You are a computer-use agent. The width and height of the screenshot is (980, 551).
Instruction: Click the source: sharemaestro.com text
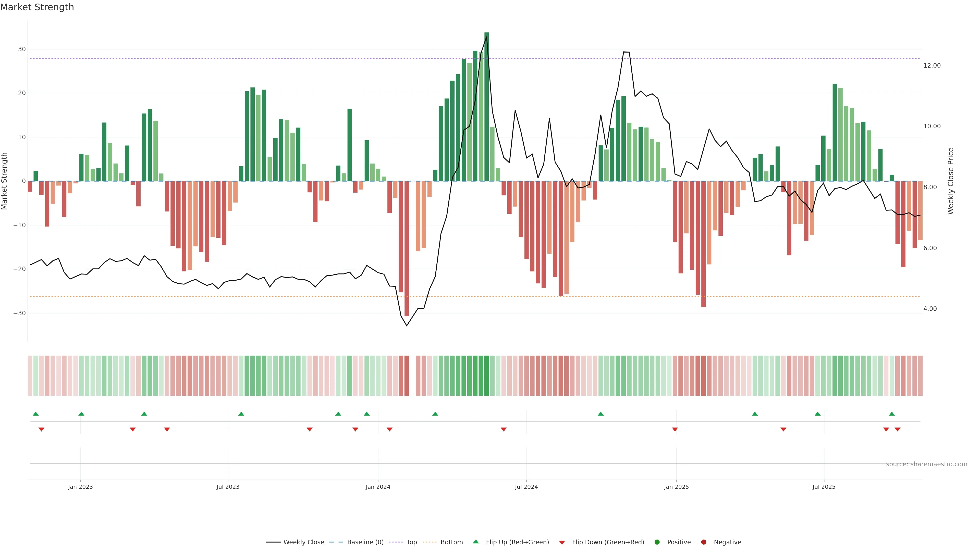[x=926, y=464]
